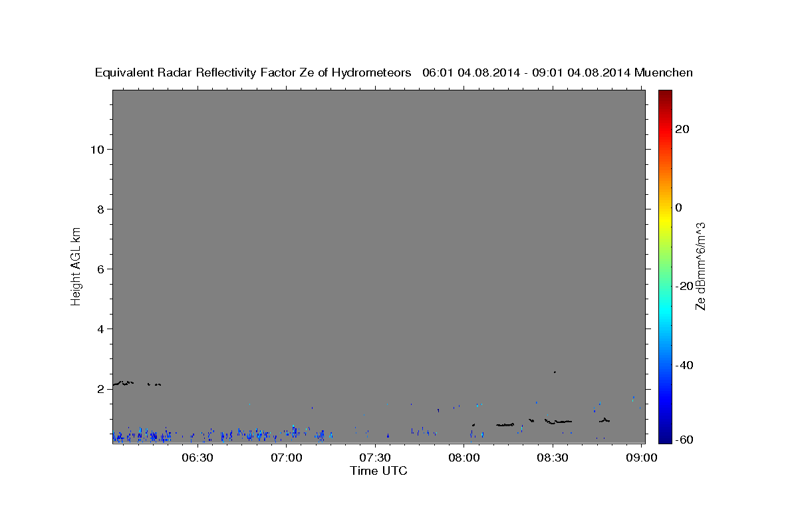The width and height of the screenshot is (798, 532).
Task: Click the 08:30 time tick label
Action: 553,458
